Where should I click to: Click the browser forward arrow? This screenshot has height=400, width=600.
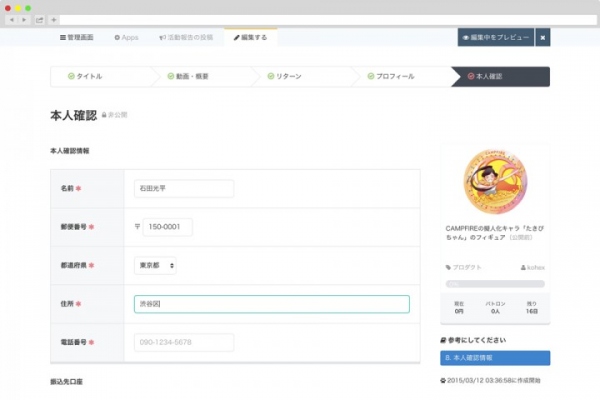click(24, 20)
